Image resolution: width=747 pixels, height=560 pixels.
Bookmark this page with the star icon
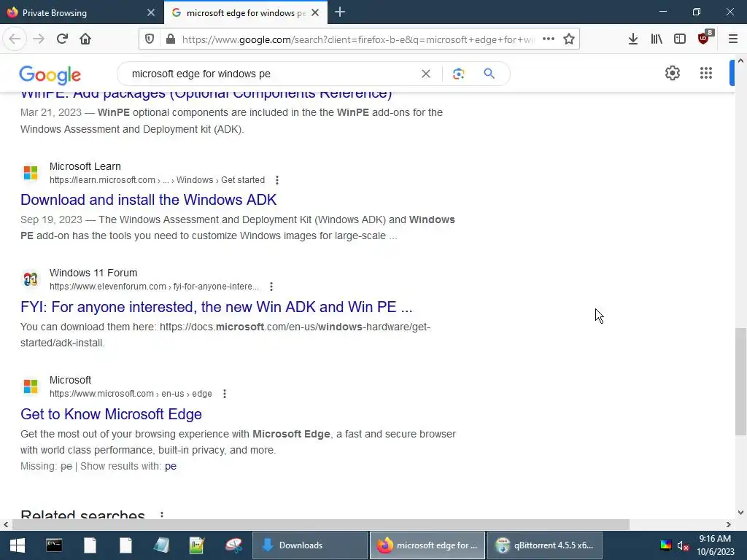(569, 39)
